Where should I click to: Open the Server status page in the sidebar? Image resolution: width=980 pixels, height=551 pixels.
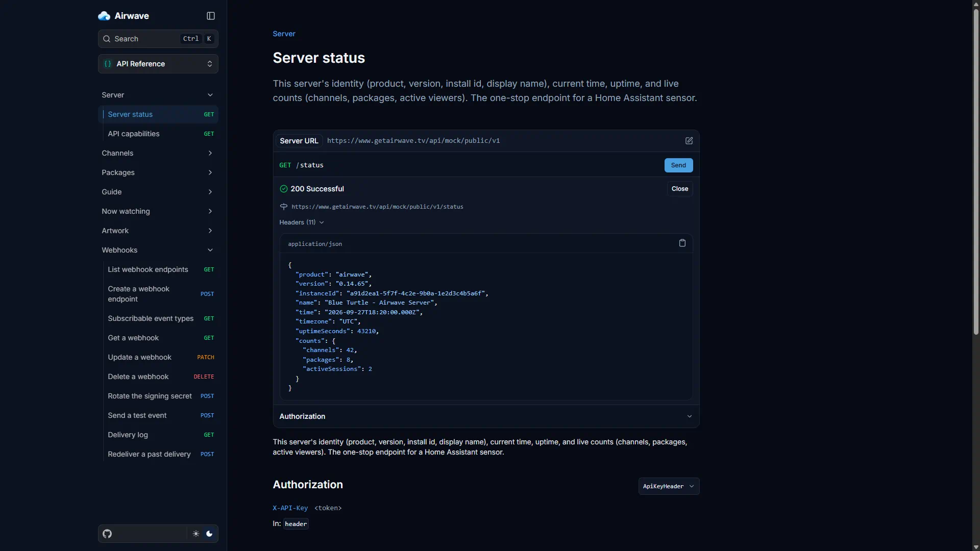(x=158, y=114)
